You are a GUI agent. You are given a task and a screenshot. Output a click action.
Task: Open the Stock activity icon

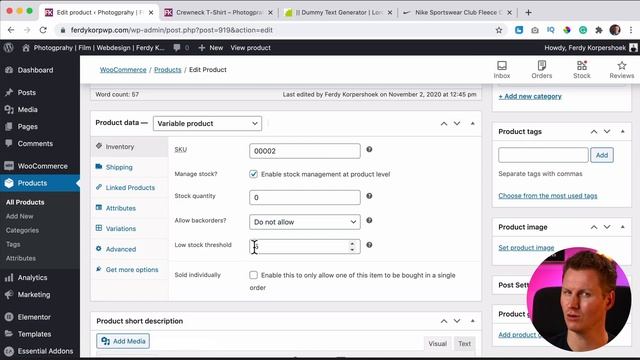pos(582,69)
